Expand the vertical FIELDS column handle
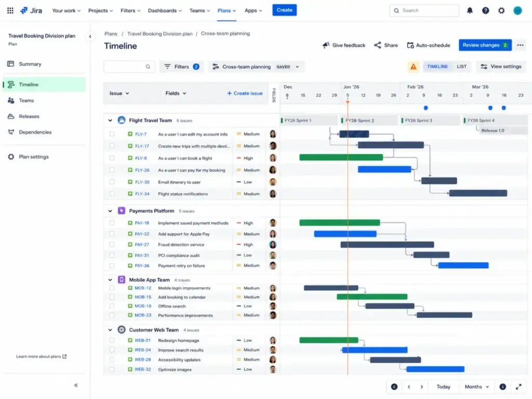The height and width of the screenshot is (399, 532). coord(274,95)
